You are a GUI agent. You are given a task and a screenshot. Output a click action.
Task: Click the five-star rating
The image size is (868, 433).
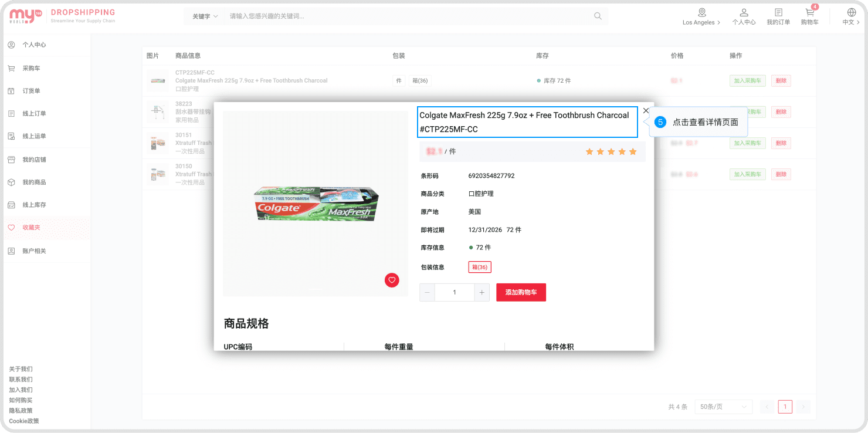pos(611,152)
